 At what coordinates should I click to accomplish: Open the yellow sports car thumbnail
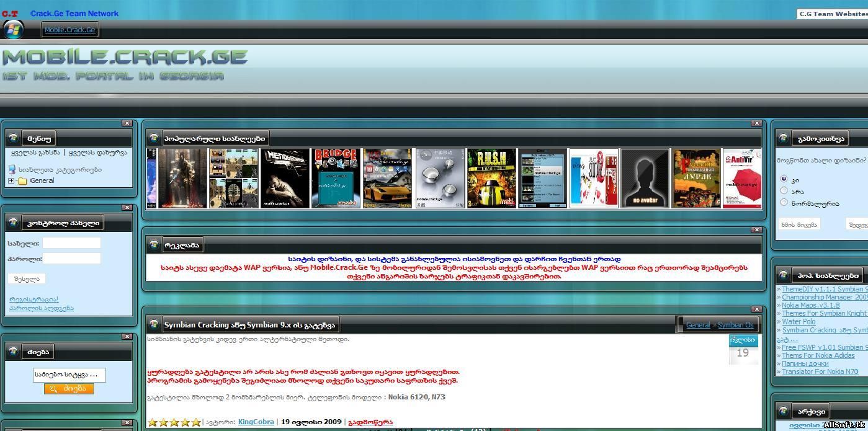pyautogui.click(x=387, y=178)
